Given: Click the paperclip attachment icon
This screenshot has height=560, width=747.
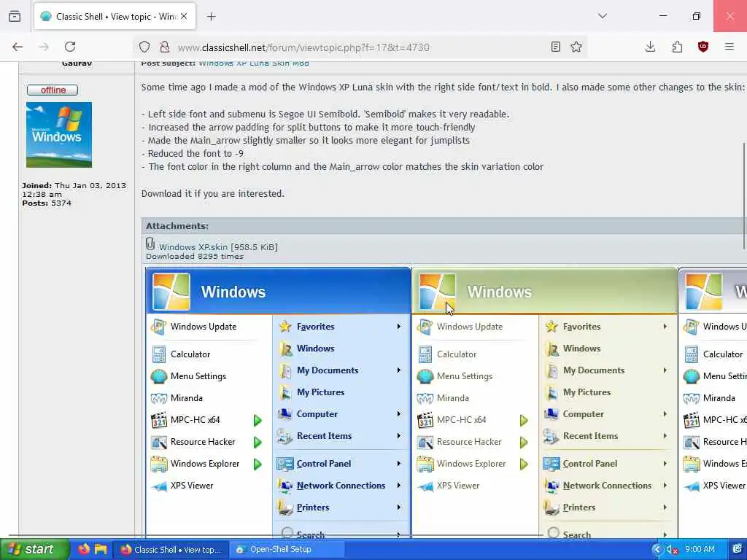Looking at the screenshot, I should [x=150, y=244].
